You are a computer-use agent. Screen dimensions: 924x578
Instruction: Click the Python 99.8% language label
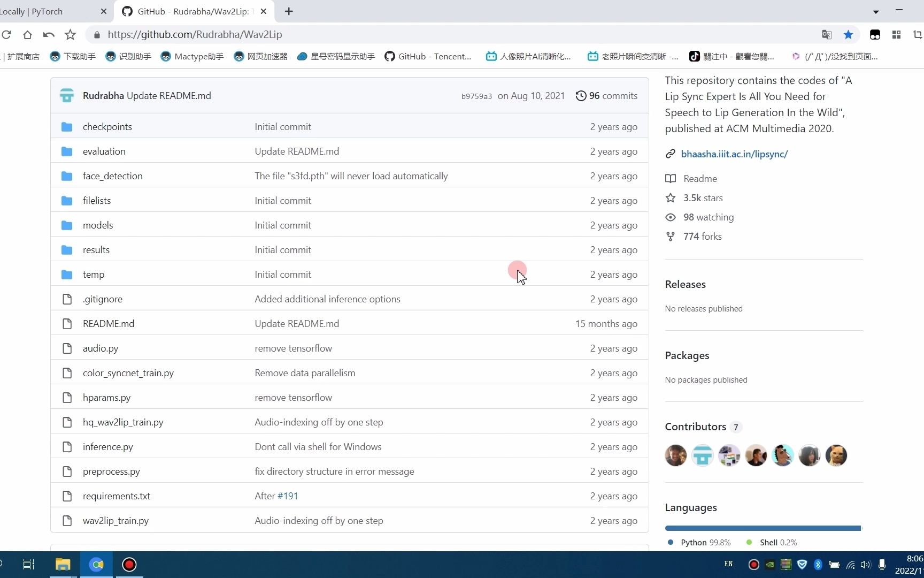(699, 543)
